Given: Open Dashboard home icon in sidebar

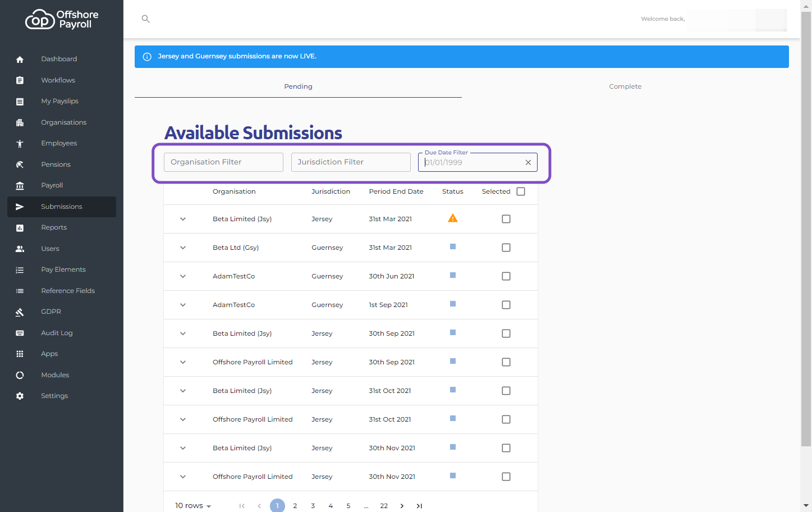Looking at the screenshot, I should [x=20, y=60].
